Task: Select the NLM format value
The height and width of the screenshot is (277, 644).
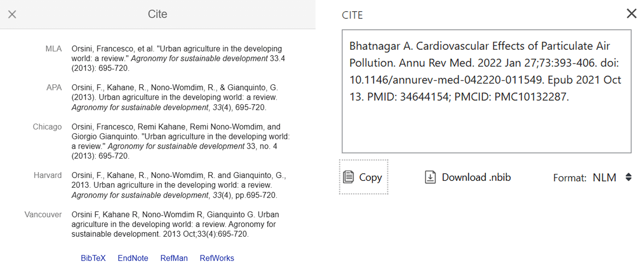Action: (x=604, y=178)
